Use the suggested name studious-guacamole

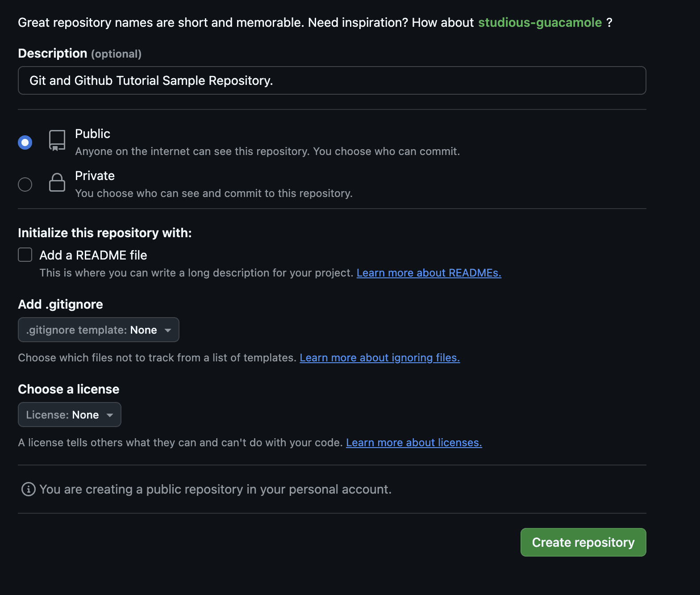[x=540, y=22]
